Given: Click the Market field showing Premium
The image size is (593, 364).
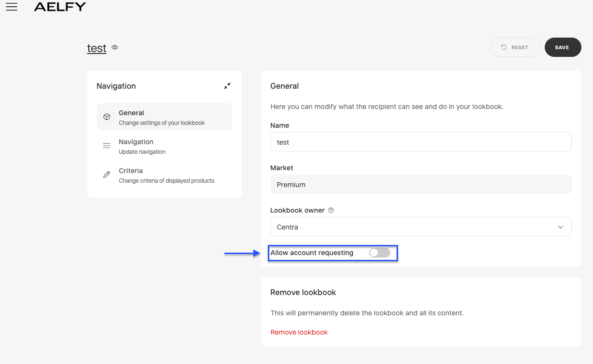Looking at the screenshot, I should pos(421,185).
